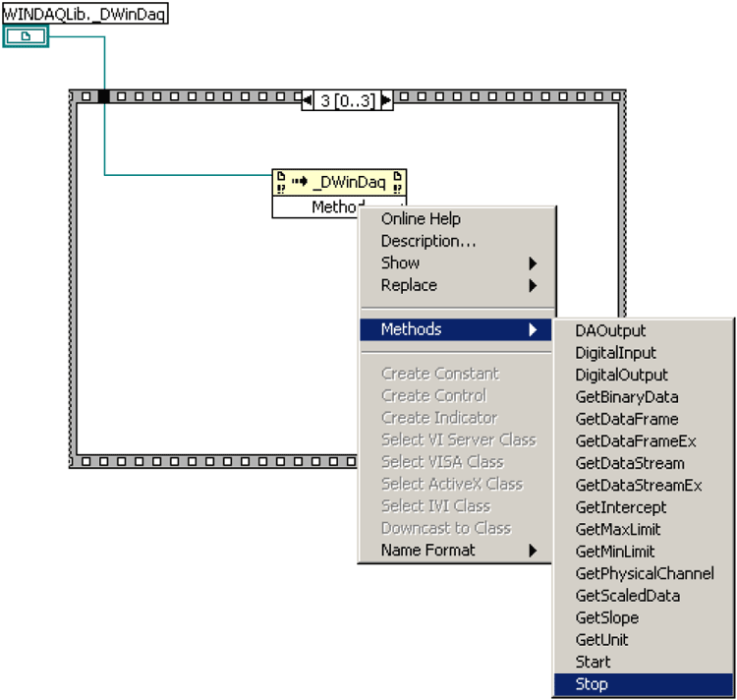Select the Start method
Screen dimensions: 737x700
[x=644, y=662]
